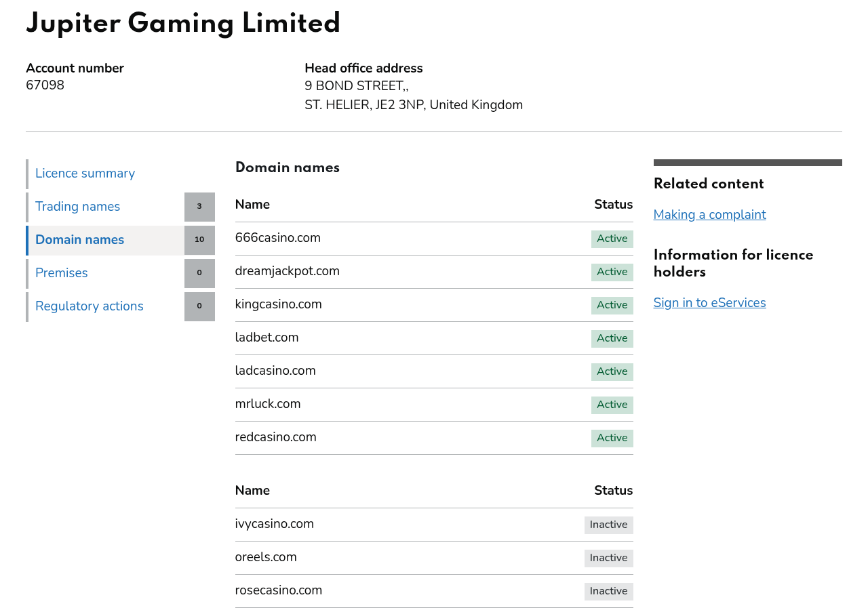Select the ladcasino.com domain name

[275, 371]
